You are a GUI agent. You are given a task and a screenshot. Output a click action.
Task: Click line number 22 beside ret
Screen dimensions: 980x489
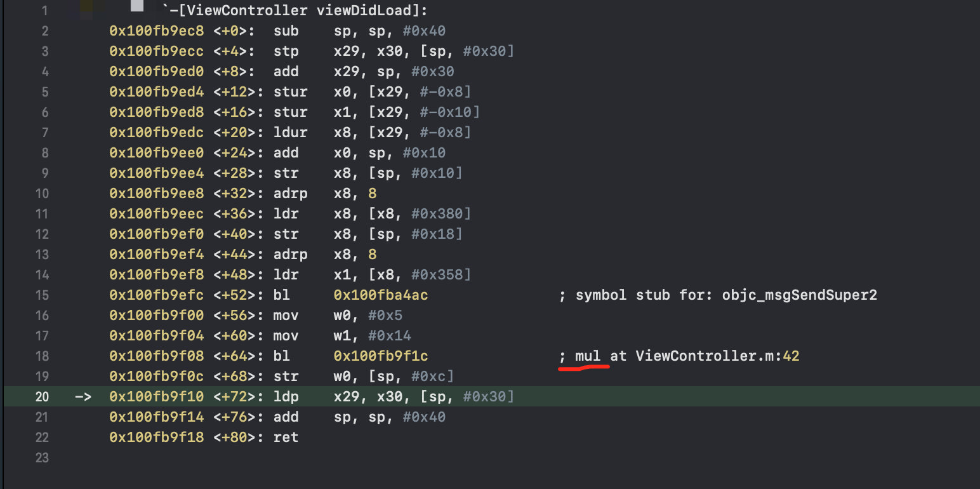pyautogui.click(x=41, y=438)
